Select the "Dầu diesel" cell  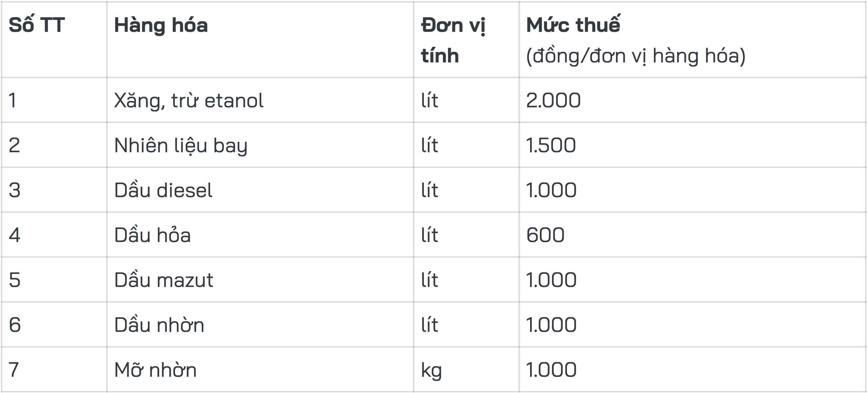[163, 190]
